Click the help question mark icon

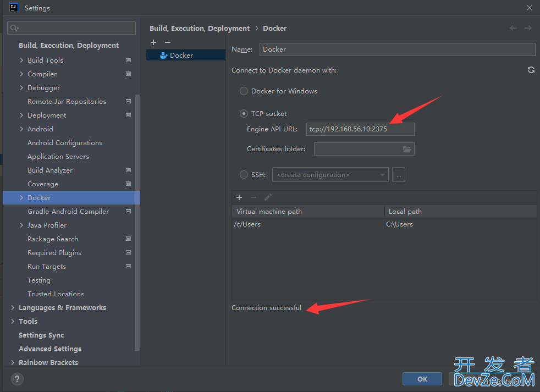point(17,379)
